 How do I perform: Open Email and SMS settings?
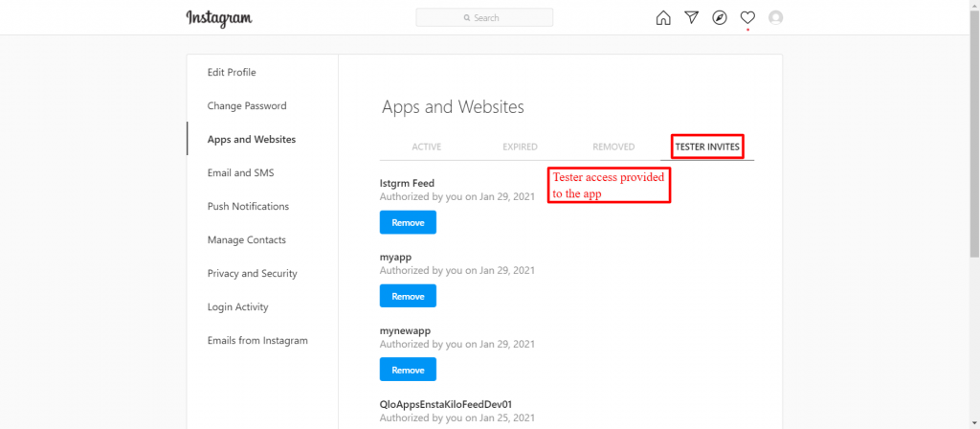tap(240, 173)
